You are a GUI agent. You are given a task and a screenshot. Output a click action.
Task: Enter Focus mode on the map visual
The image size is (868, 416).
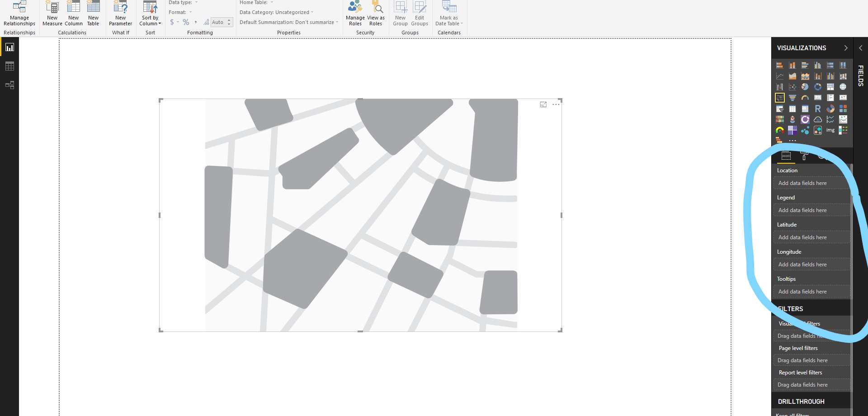pos(543,104)
